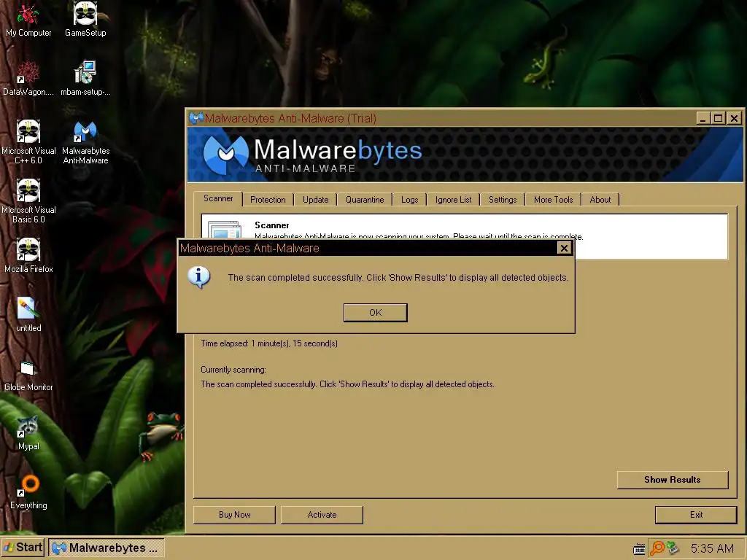Viewport: 747px width, 560px height.
Task: Click the 'Currently scanning:' label
Action: coord(233,370)
